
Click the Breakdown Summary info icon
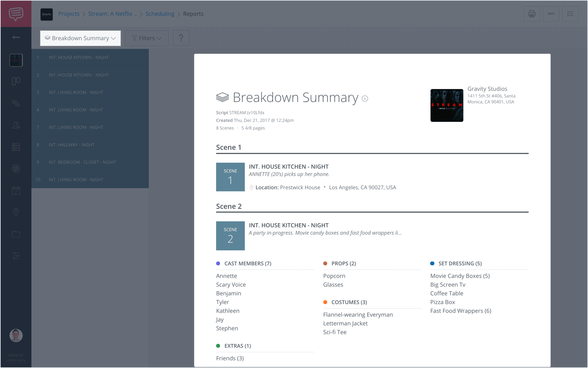click(365, 98)
